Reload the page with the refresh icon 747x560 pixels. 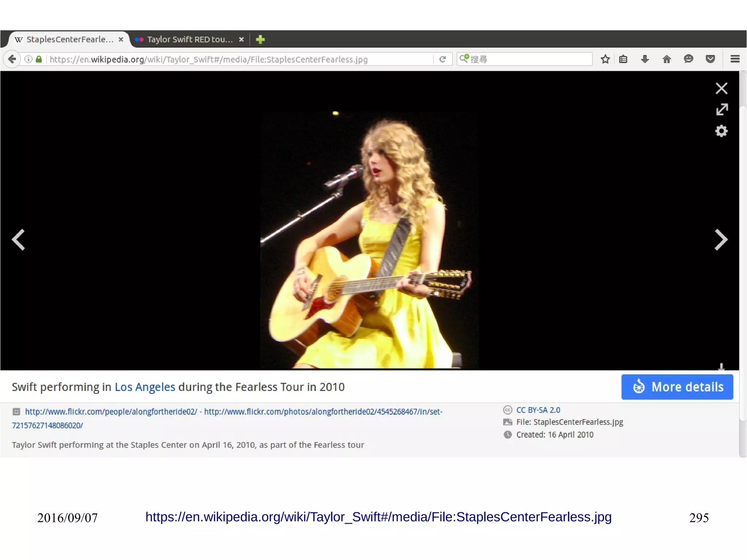click(442, 59)
